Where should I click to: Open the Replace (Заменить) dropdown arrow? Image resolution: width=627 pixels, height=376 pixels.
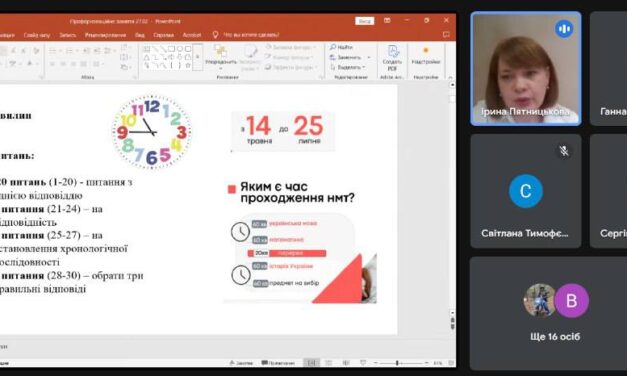point(368,58)
